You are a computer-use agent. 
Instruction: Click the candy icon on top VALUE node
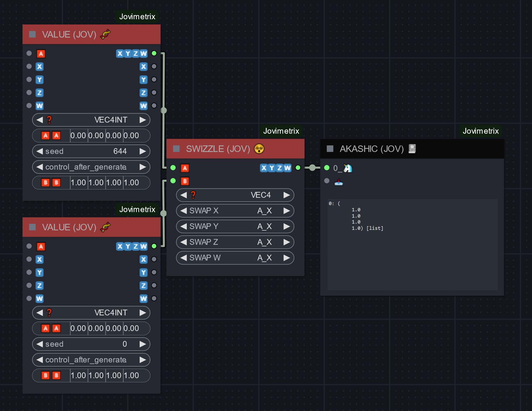pos(106,34)
